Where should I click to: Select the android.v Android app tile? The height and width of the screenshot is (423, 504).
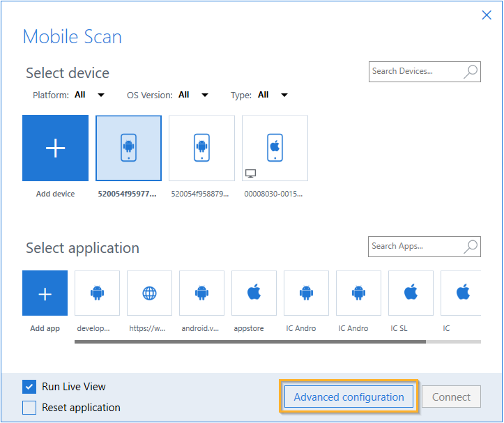pyautogui.click(x=201, y=293)
